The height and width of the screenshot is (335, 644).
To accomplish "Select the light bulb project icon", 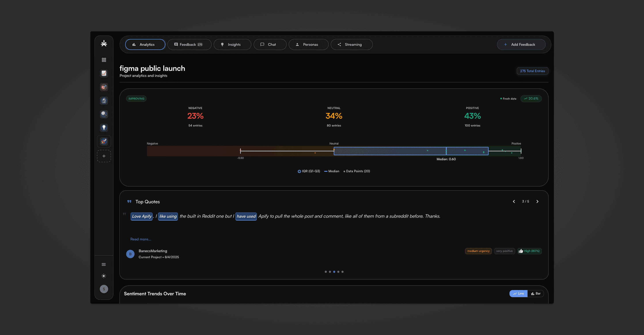I will (104, 128).
